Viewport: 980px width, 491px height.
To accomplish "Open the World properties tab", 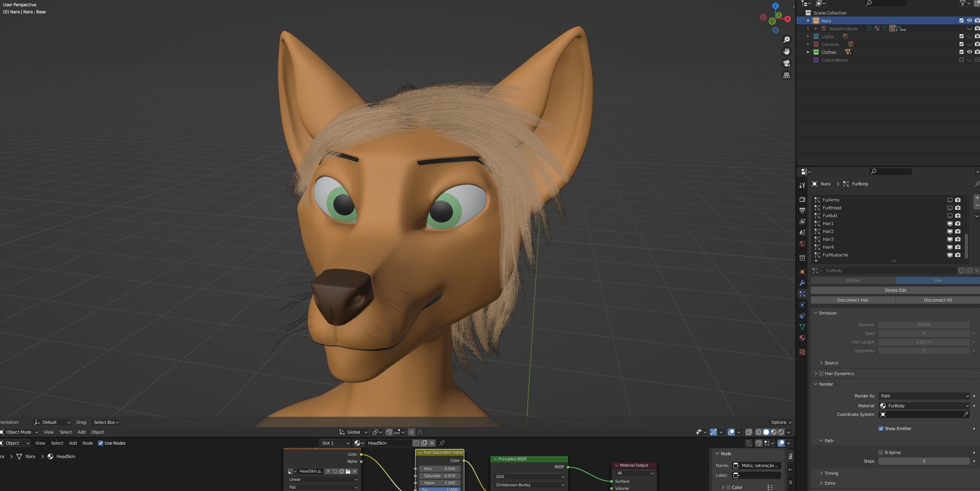I will 802,244.
